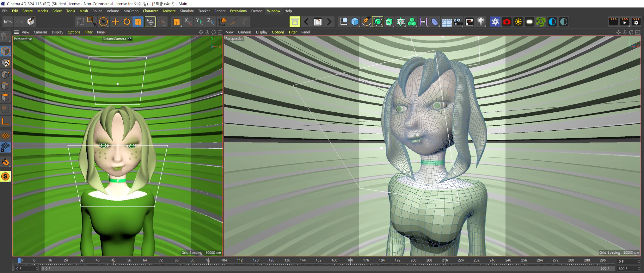Open right viewport Options menu

point(278,32)
